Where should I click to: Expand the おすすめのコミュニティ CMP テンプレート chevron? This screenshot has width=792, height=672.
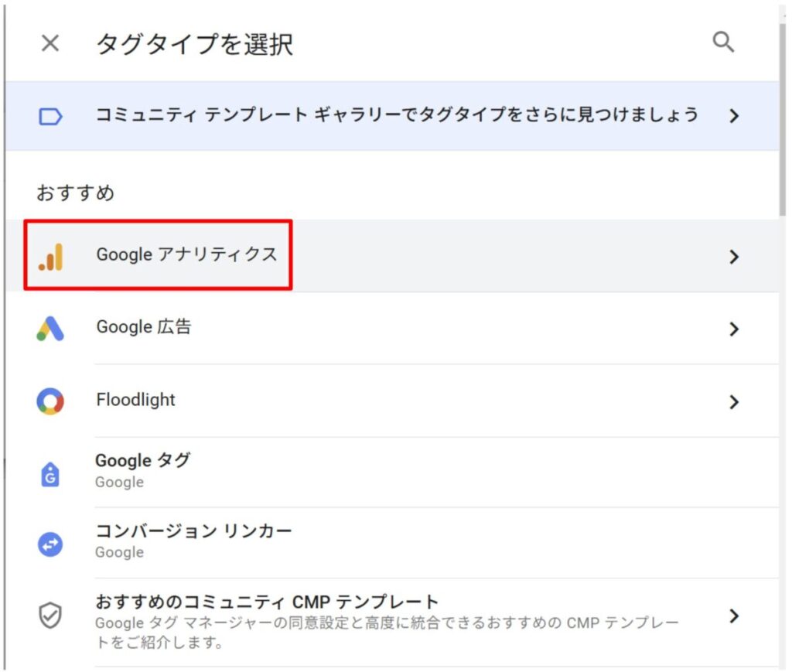coord(734,616)
